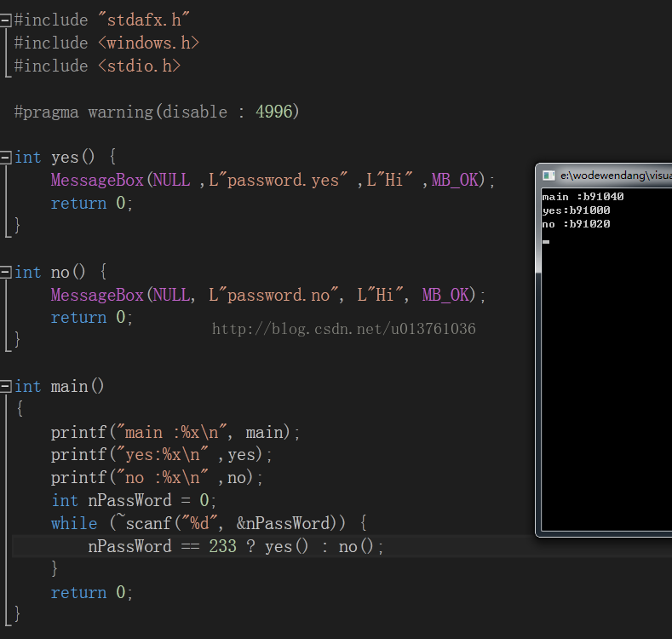Click 'return 0' at end of main
672x639 pixels.
[91, 593]
